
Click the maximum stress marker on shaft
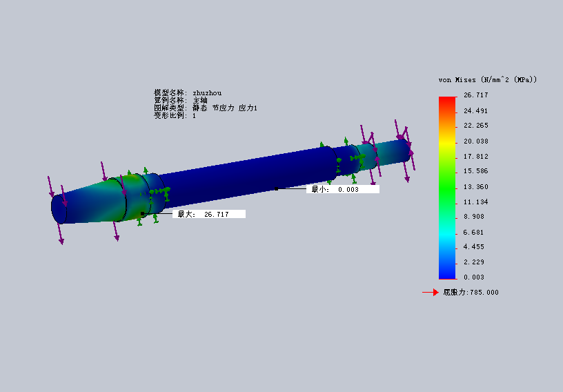tap(143, 214)
